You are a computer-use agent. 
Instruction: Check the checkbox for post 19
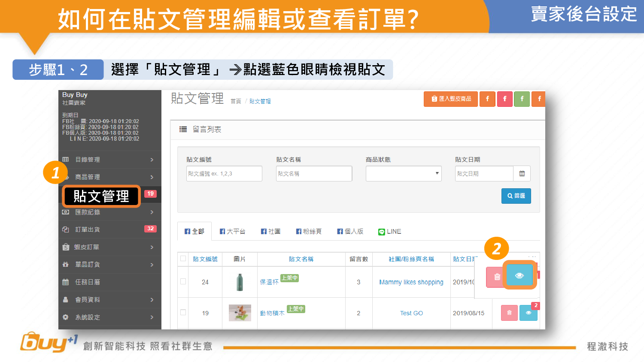tap(183, 313)
